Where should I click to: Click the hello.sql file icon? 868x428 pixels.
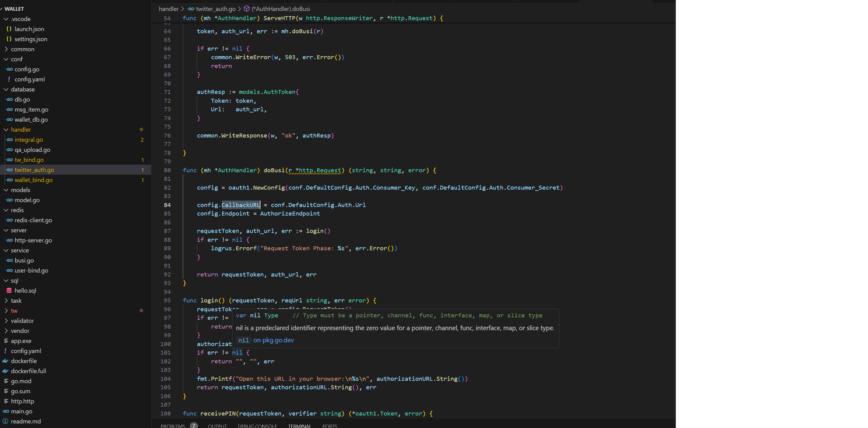click(x=9, y=290)
